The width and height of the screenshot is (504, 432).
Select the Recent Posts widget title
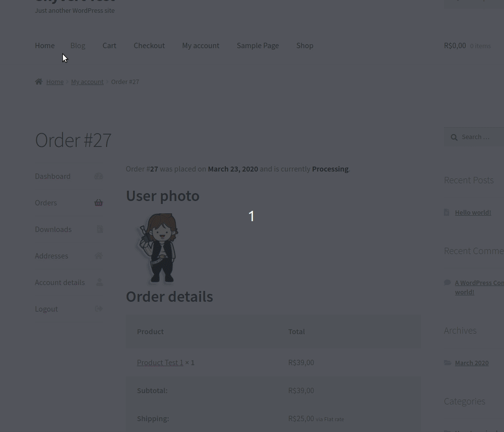tap(469, 180)
